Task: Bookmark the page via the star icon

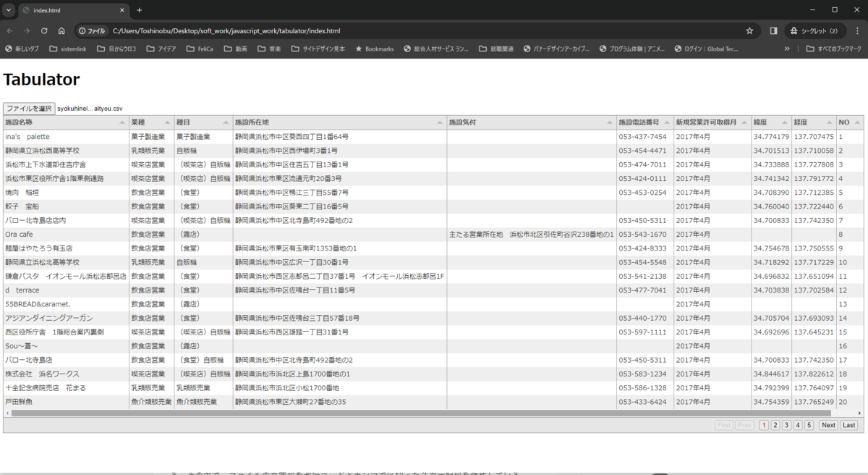Action: (750, 30)
